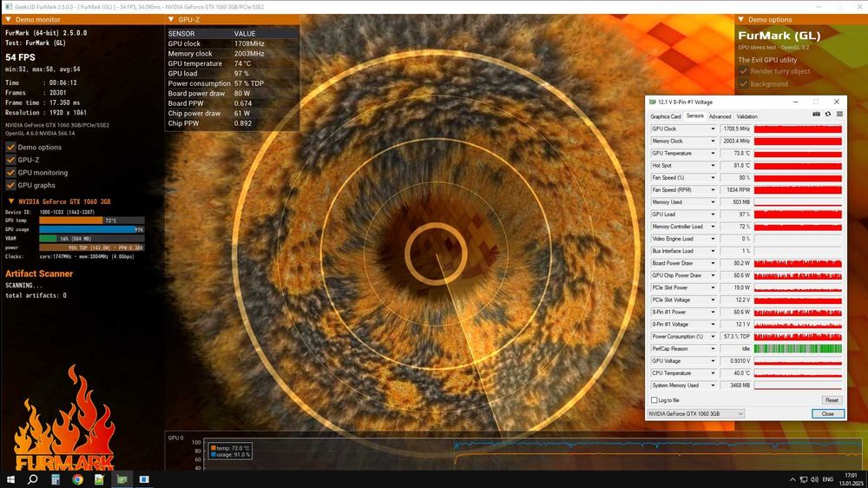This screenshot has height=488, width=868.
Task: Collapse the Demo monitor panel
Action: [9, 19]
